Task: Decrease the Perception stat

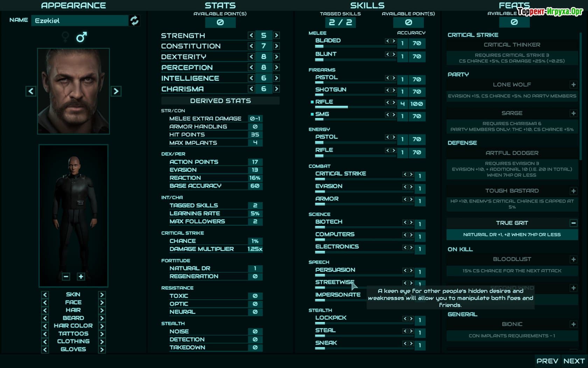Action: 251,67
